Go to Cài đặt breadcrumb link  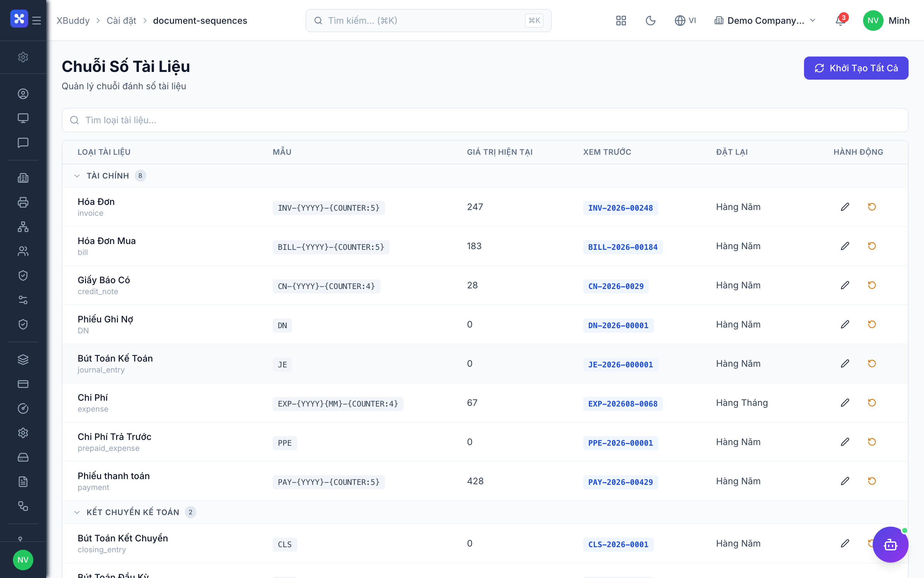click(x=121, y=21)
